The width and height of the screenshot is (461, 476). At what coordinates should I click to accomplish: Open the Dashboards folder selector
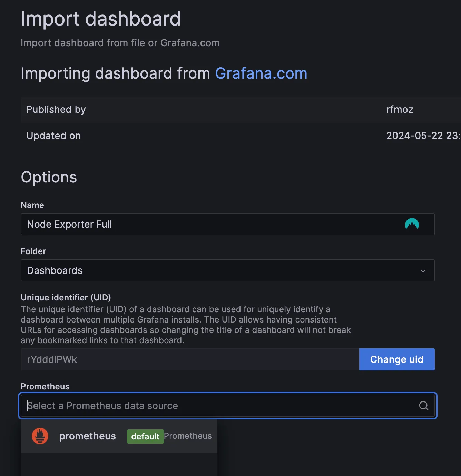point(221,270)
